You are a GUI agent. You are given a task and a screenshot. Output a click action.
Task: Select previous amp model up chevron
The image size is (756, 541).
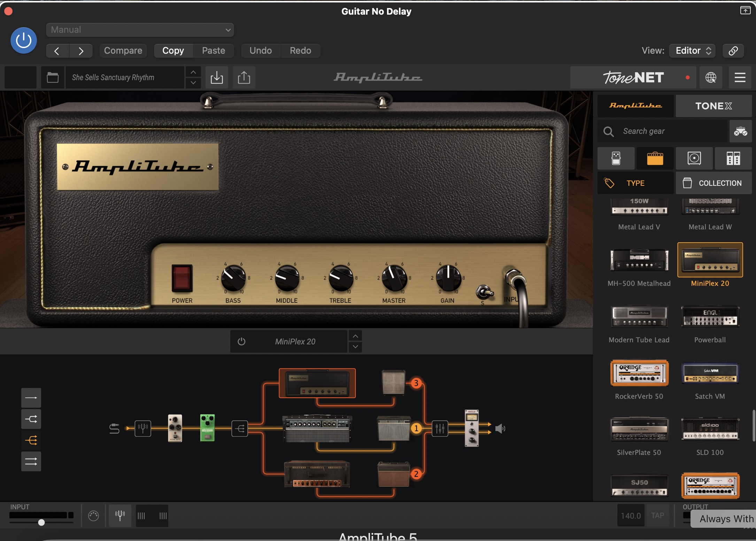pos(355,336)
